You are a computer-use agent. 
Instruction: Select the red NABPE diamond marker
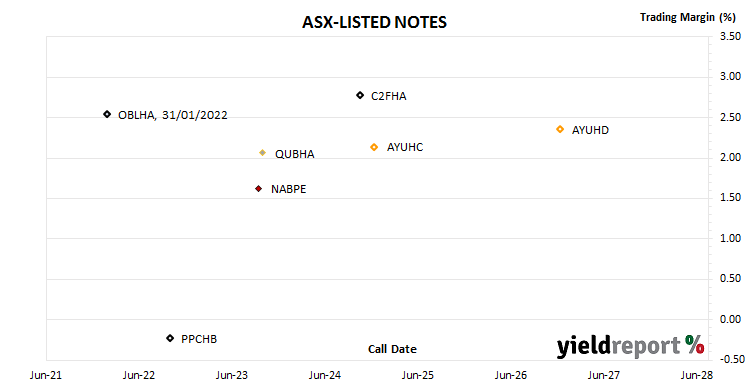click(x=259, y=189)
